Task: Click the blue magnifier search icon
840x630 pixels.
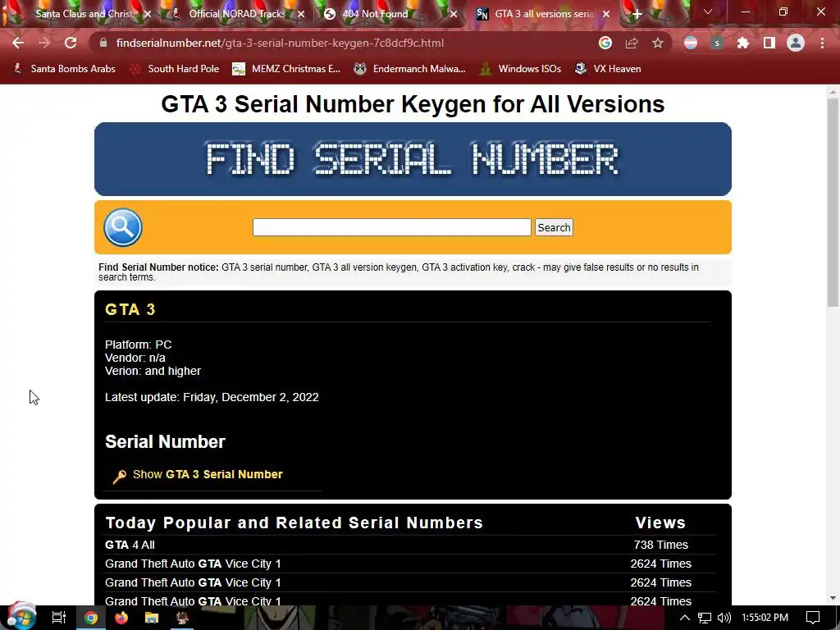Action: 123,227
